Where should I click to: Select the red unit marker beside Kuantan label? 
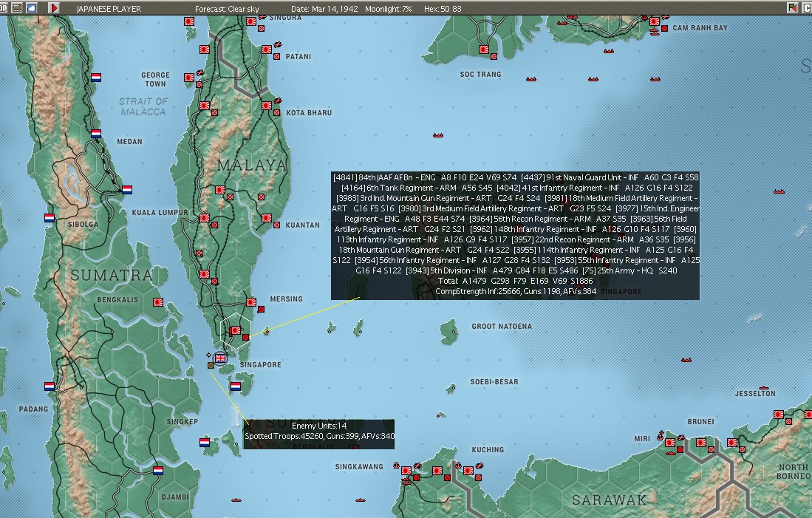pyautogui.click(x=276, y=225)
